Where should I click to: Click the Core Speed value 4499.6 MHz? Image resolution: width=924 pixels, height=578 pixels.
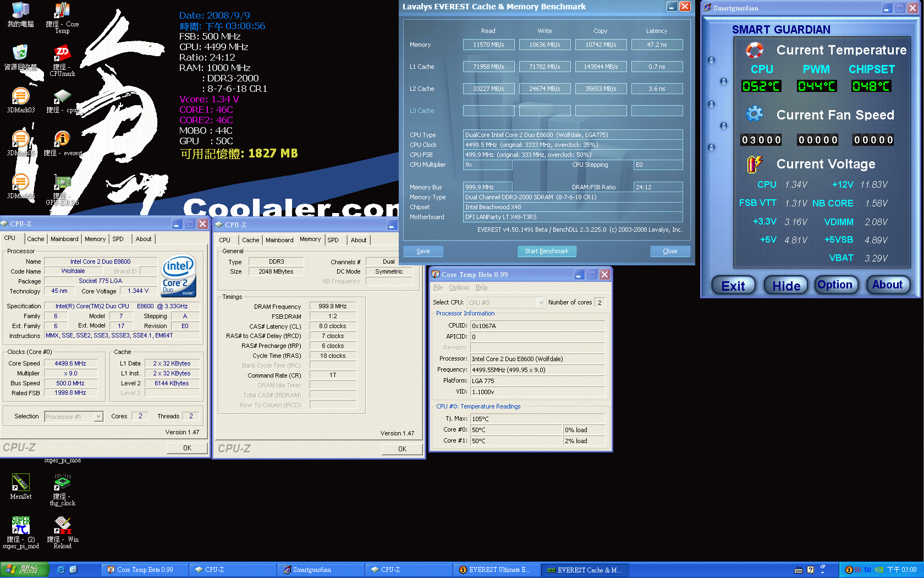[x=70, y=363]
